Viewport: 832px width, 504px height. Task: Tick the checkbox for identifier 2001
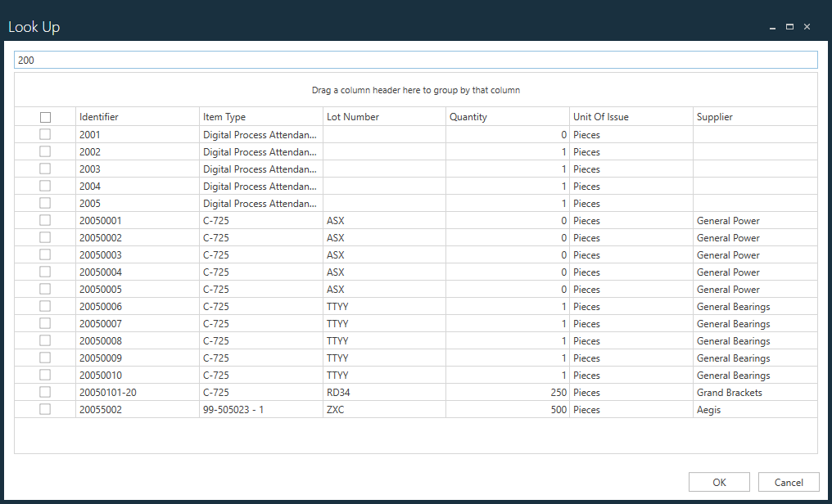(45, 134)
